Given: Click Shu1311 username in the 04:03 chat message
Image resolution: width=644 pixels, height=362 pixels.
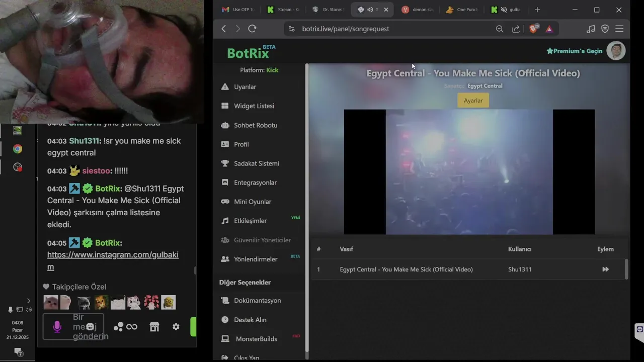Looking at the screenshot, I should click(x=85, y=141).
